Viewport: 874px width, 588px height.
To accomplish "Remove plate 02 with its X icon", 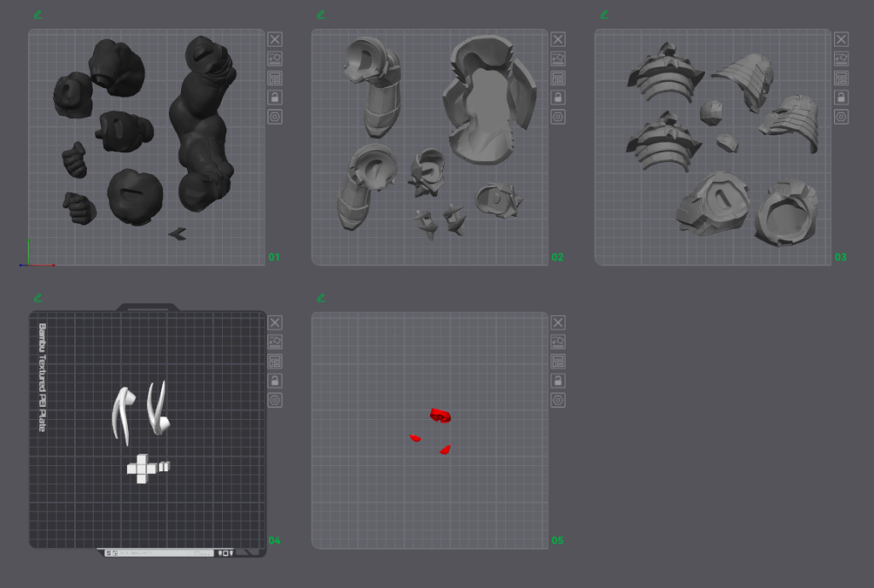I will [558, 39].
